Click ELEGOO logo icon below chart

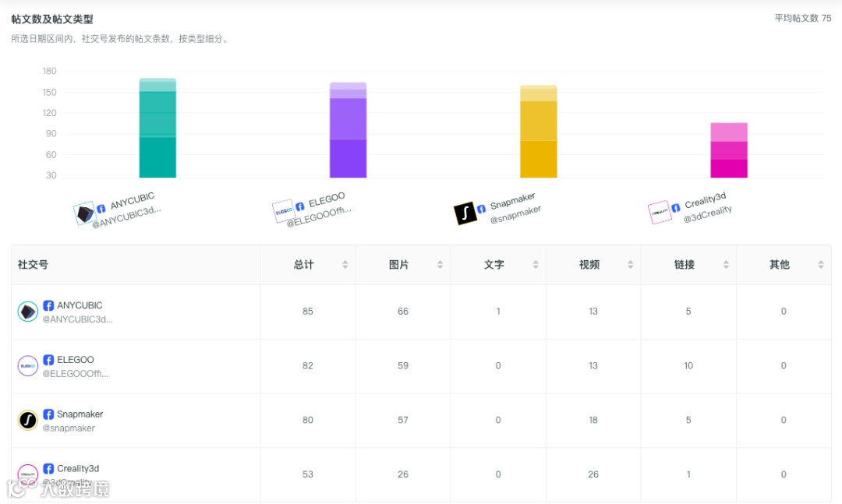coord(283,211)
